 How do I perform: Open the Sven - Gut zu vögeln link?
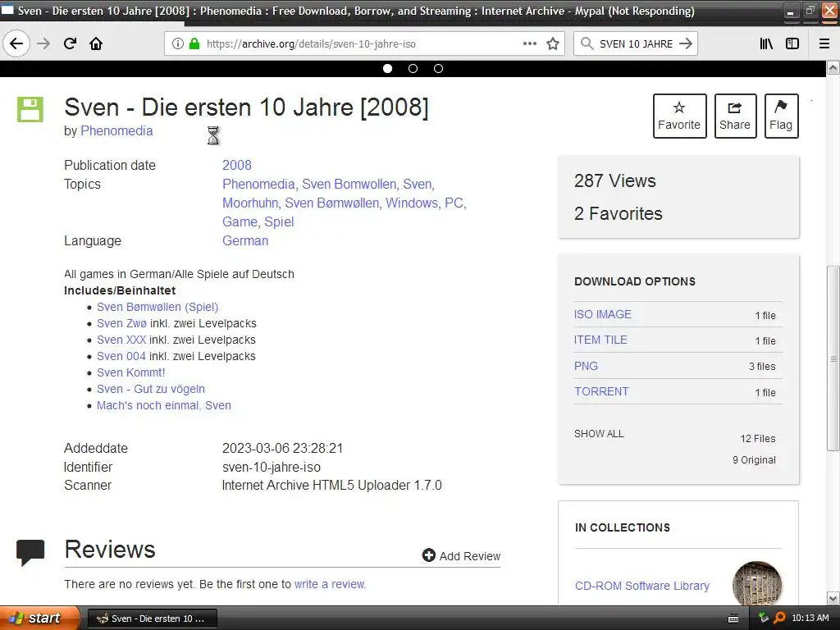click(x=151, y=389)
